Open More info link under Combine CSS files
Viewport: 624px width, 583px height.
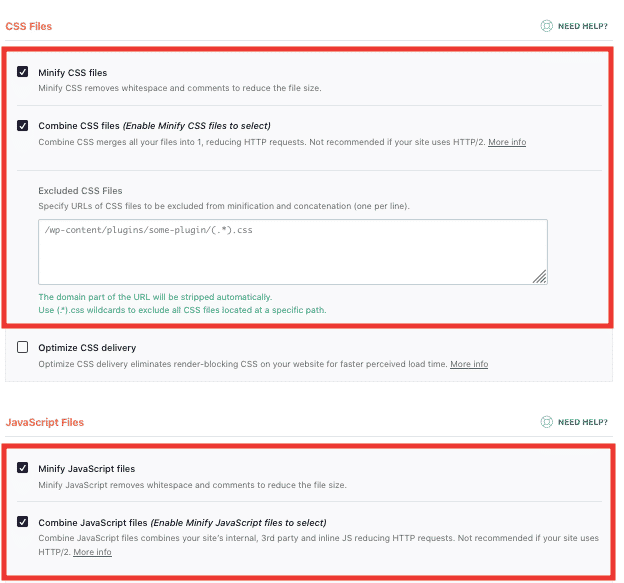coord(507,142)
